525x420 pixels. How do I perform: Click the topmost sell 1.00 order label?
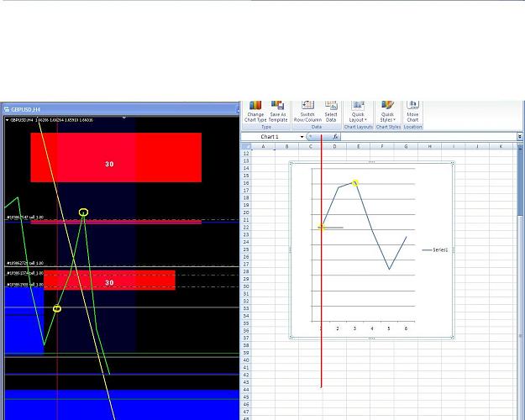tap(25, 218)
